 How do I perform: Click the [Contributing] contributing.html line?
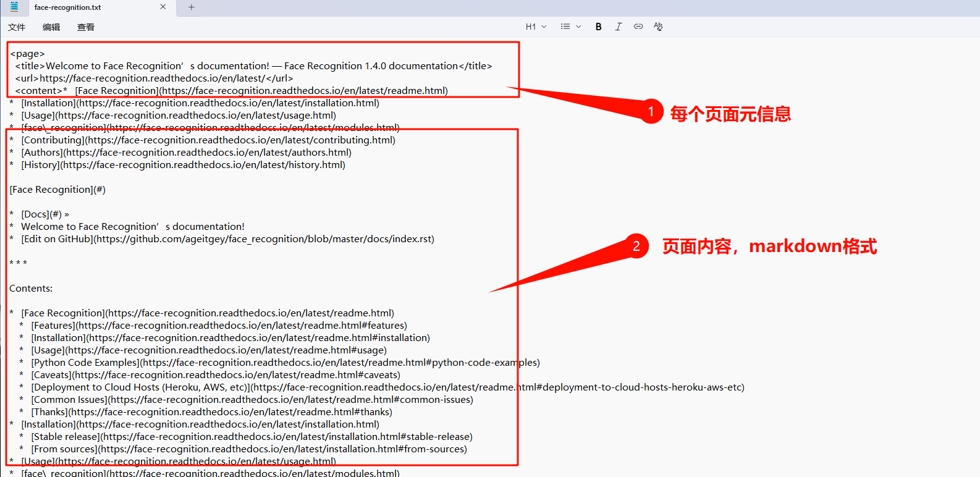click(x=202, y=140)
